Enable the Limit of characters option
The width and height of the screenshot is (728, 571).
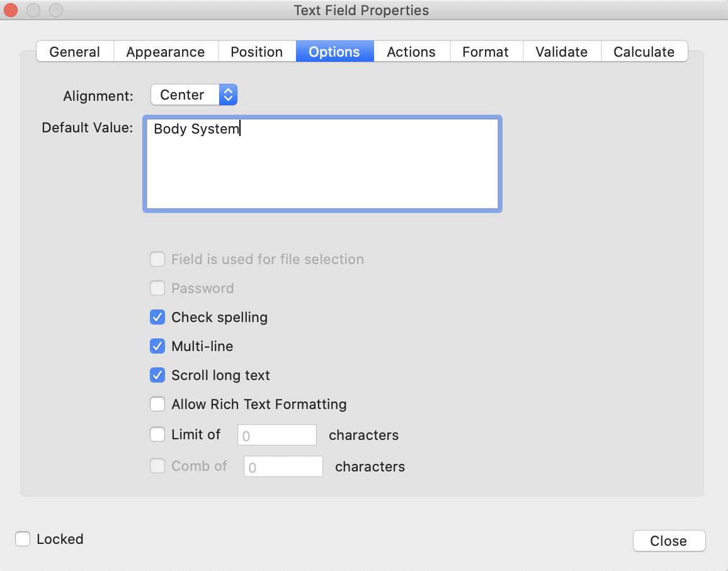157,434
